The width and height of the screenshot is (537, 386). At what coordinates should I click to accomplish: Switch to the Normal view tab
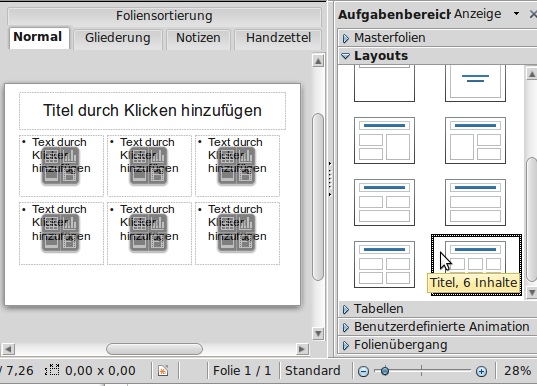click(x=39, y=37)
